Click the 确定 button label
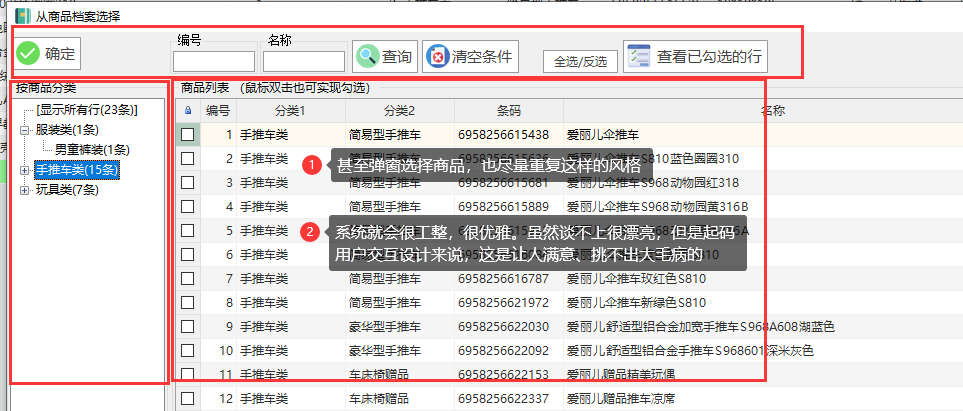Screen dimensions: 963x411 tap(60, 54)
